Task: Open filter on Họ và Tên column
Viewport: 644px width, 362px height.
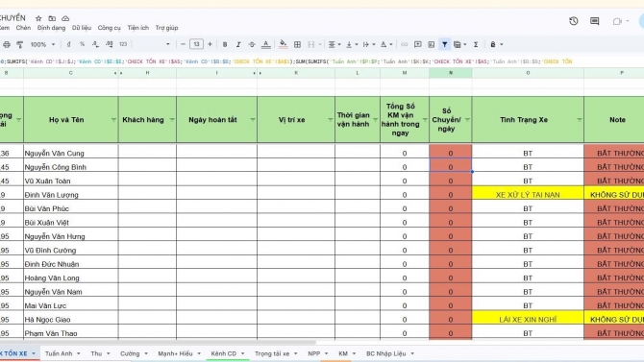Action: (x=113, y=120)
